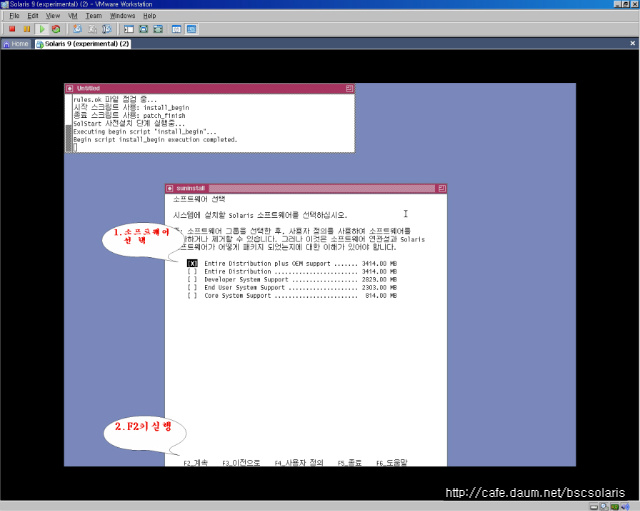
Task: Click the F5_종료 exit label
Action: [x=349, y=463]
